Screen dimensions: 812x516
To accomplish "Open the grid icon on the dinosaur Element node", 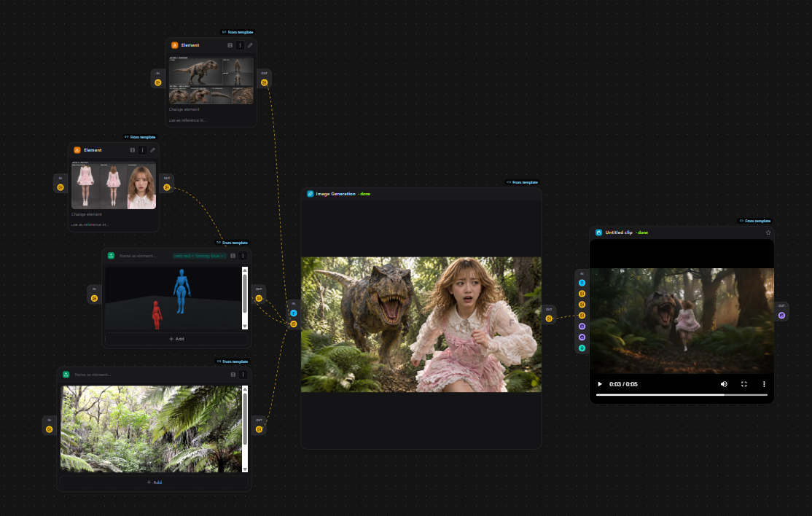I will tap(230, 45).
